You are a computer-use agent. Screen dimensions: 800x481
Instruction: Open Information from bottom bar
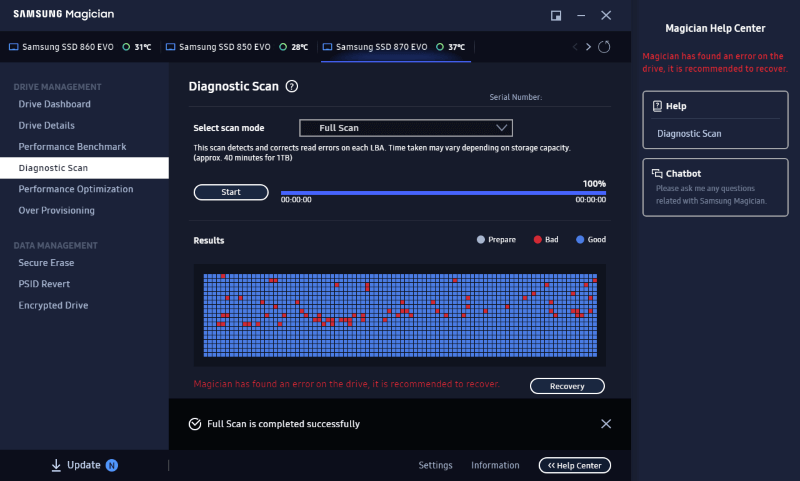tap(495, 465)
